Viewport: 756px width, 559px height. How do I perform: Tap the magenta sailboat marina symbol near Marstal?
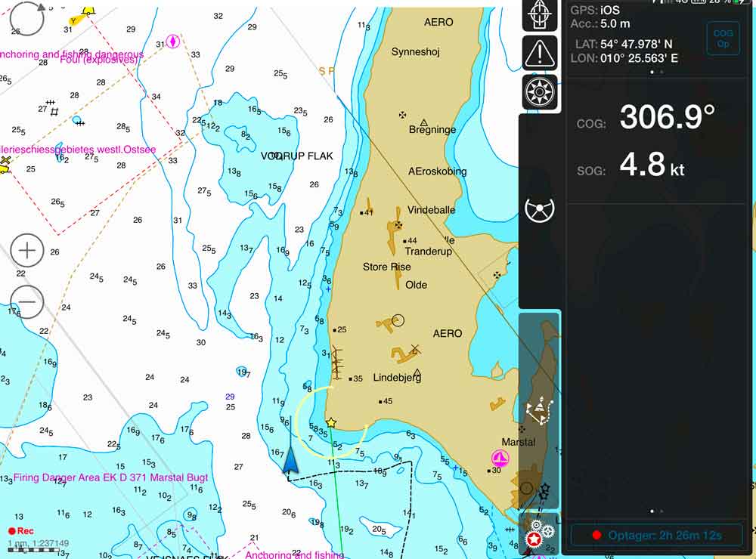pos(500,458)
